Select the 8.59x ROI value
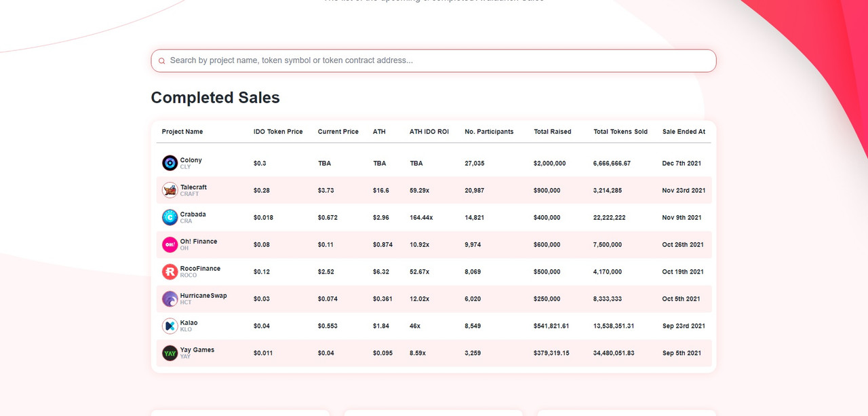Viewport: 868px width, 416px height. [418, 354]
